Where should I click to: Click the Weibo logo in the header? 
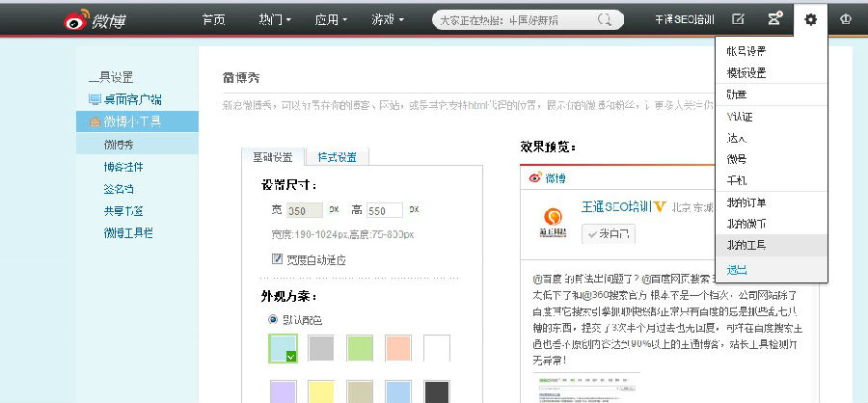96,19
